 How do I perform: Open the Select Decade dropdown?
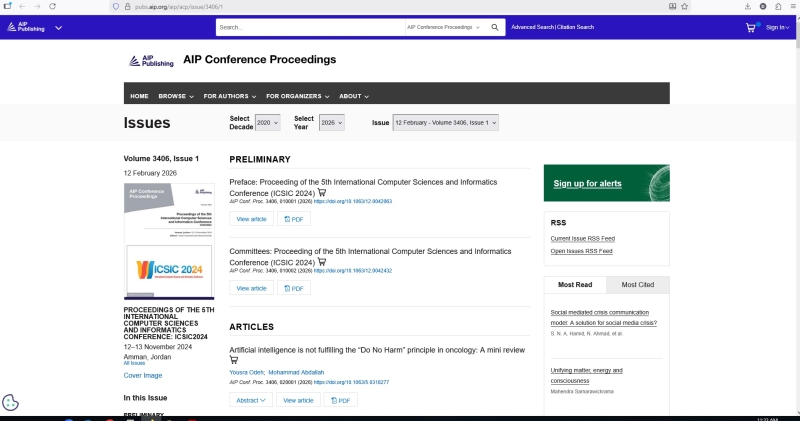coord(268,123)
